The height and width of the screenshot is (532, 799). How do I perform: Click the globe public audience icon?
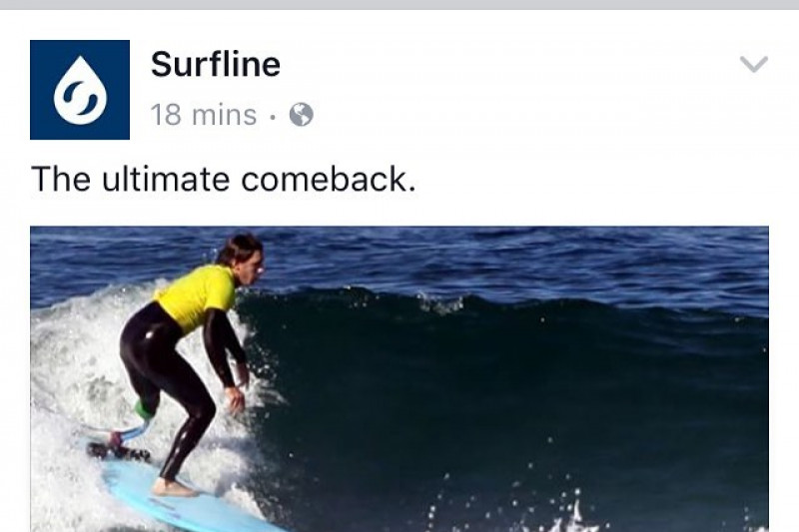pos(302,115)
